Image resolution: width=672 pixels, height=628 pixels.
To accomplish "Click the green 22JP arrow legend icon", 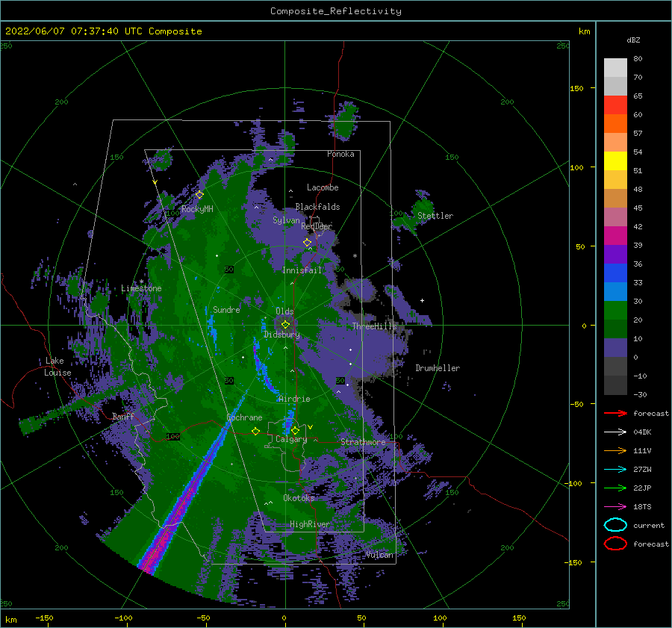I will [615, 488].
